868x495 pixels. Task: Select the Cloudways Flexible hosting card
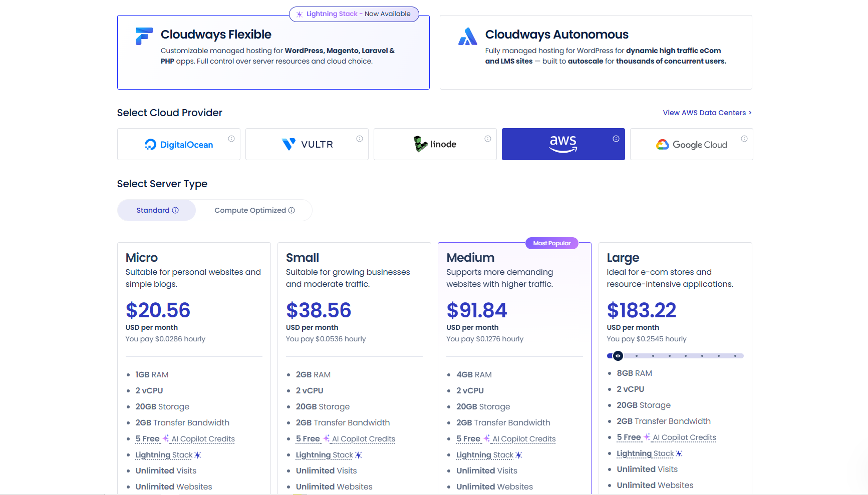coord(273,53)
